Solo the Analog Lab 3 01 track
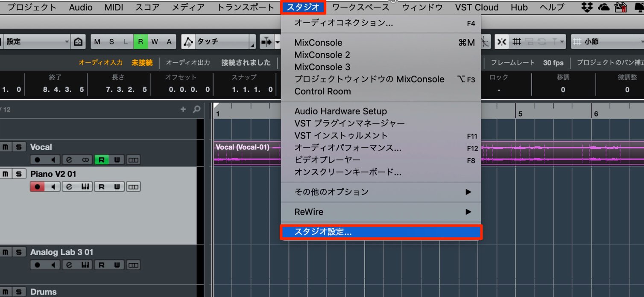The image size is (644, 297). tap(18, 252)
